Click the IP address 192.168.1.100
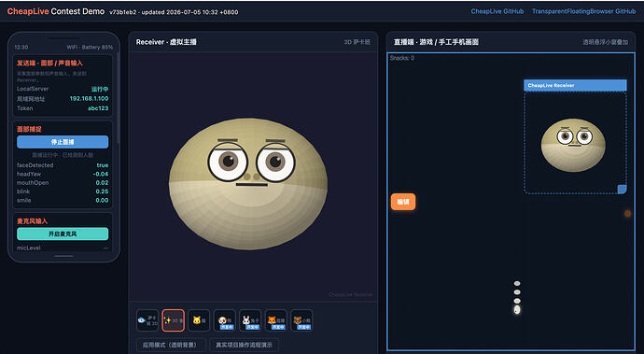This screenshot has width=644, height=354. coord(89,99)
